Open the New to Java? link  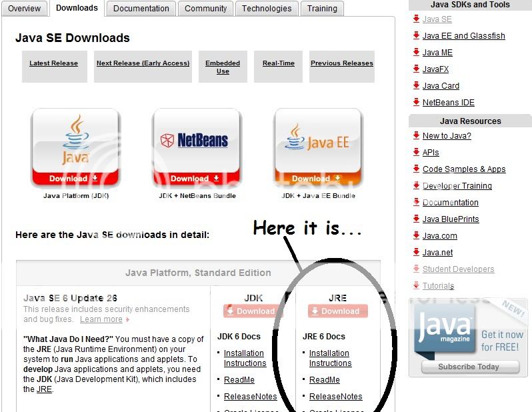(447, 136)
